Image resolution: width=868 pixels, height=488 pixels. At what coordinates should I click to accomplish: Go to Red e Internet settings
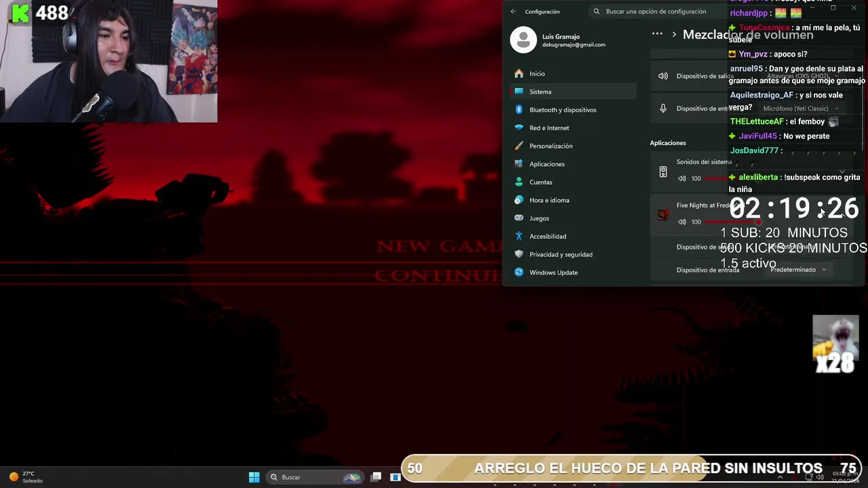click(573, 127)
